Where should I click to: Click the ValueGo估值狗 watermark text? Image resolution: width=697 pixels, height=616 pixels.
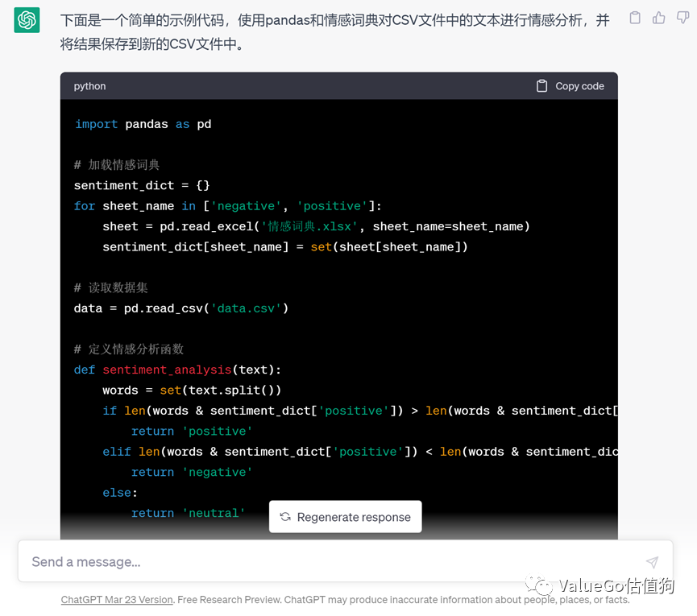point(616,585)
